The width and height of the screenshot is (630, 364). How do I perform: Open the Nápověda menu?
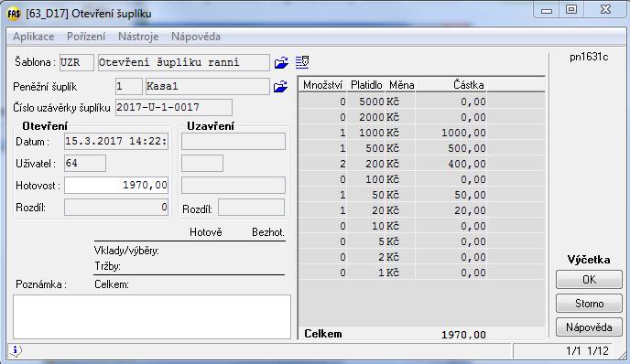click(x=196, y=37)
